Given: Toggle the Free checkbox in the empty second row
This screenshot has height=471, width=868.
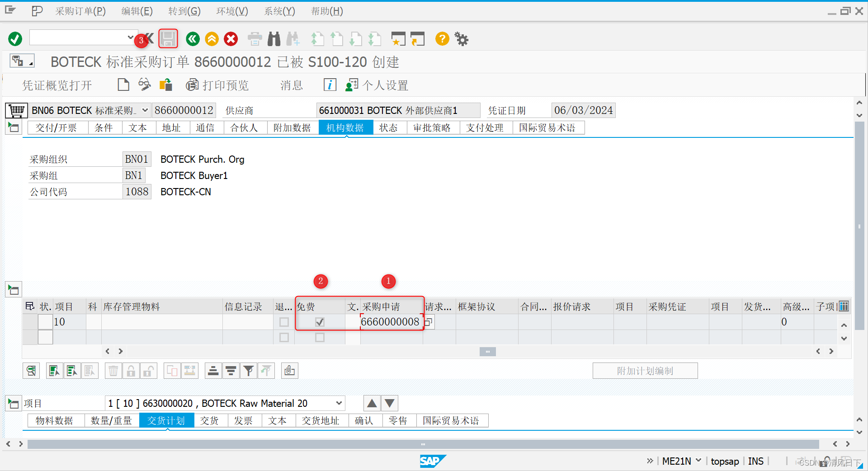Looking at the screenshot, I should click(x=320, y=337).
